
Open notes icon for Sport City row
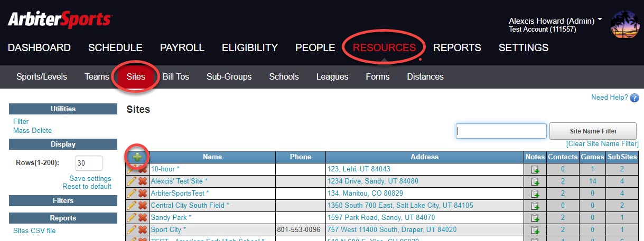tap(535, 230)
